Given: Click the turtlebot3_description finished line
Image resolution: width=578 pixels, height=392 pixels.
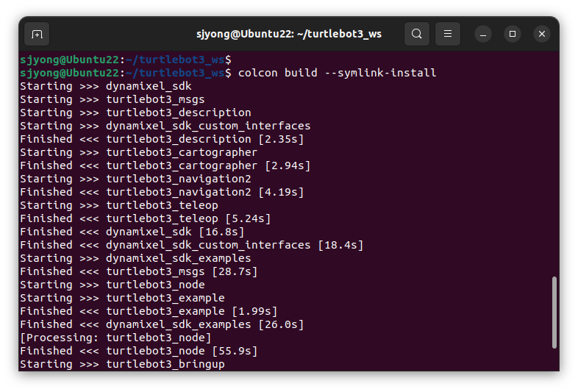Looking at the screenshot, I should point(162,139).
